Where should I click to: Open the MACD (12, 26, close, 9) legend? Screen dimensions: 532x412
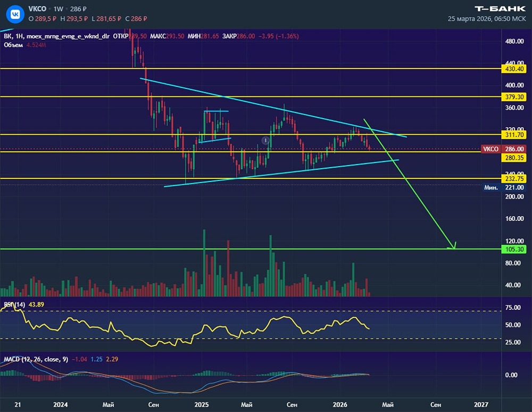(36, 359)
